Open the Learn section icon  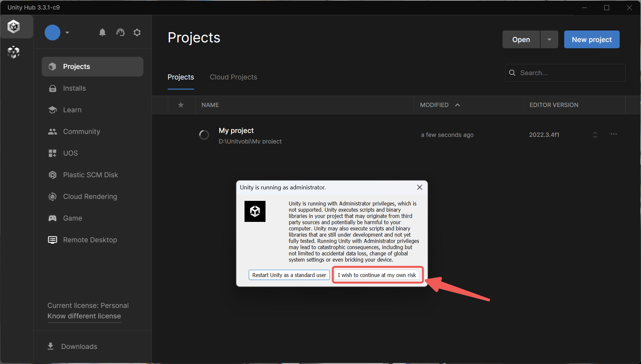coord(53,110)
